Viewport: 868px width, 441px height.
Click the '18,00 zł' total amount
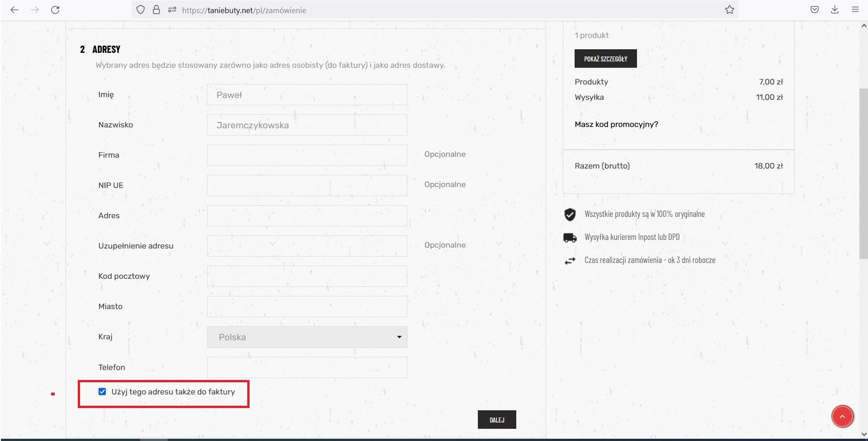click(769, 166)
